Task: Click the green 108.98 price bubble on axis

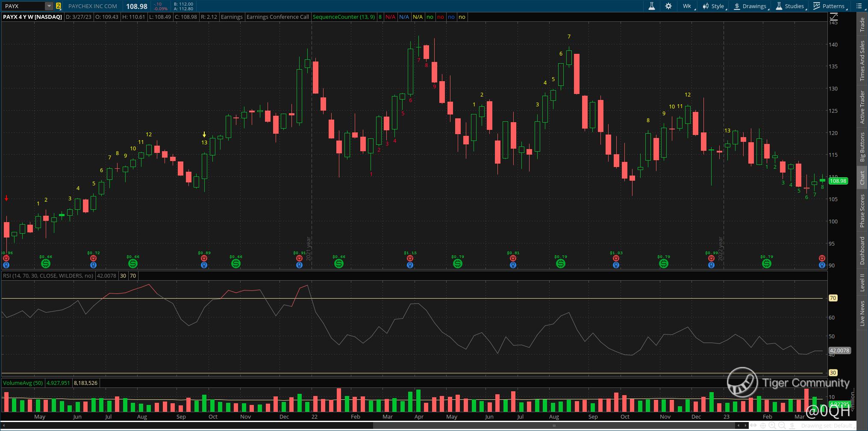Action: coord(838,181)
